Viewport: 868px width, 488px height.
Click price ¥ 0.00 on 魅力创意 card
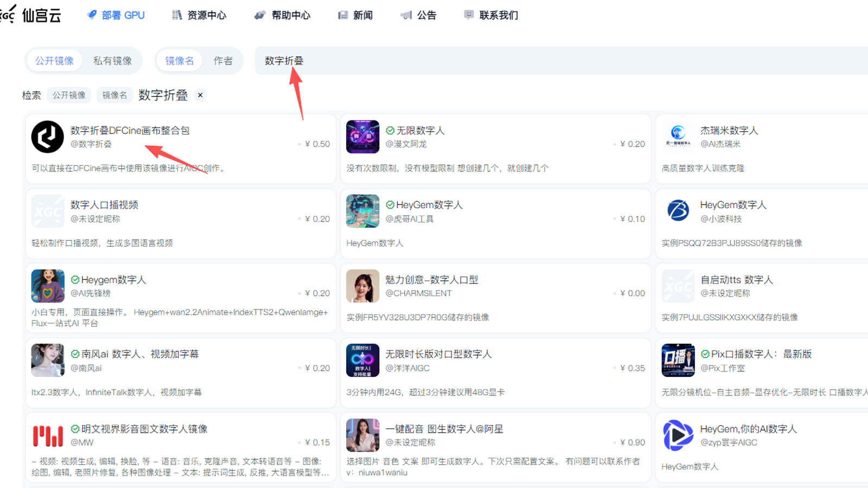(x=633, y=293)
